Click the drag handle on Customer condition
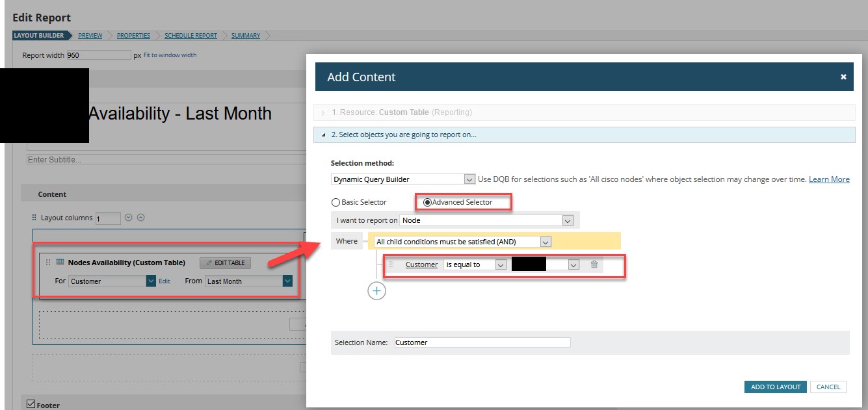Screen dimensions: 868x410 point(391,264)
